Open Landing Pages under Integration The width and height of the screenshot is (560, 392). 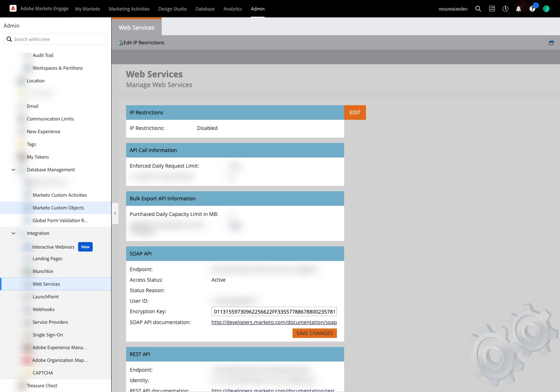coord(48,259)
